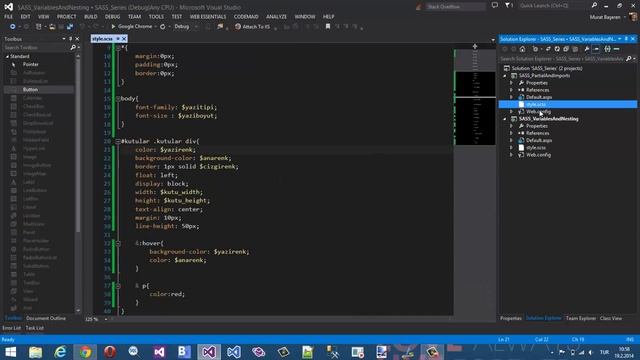This screenshot has width=640, height=360.
Task: Click the Attach To IIS button
Action: point(252,27)
